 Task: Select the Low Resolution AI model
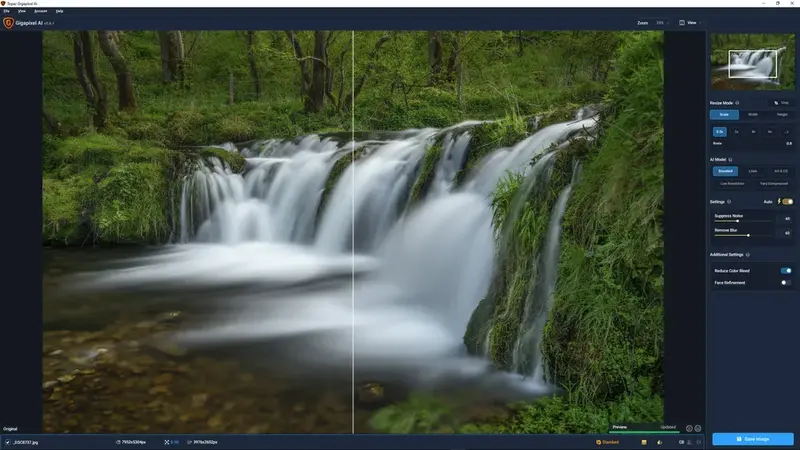pos(732,184)
